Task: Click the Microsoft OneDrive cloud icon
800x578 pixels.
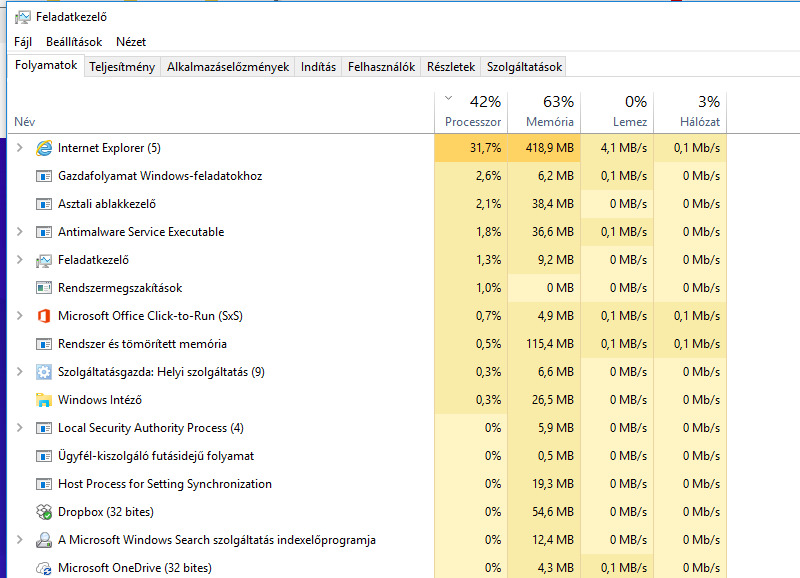Action: tap(44, 568)
